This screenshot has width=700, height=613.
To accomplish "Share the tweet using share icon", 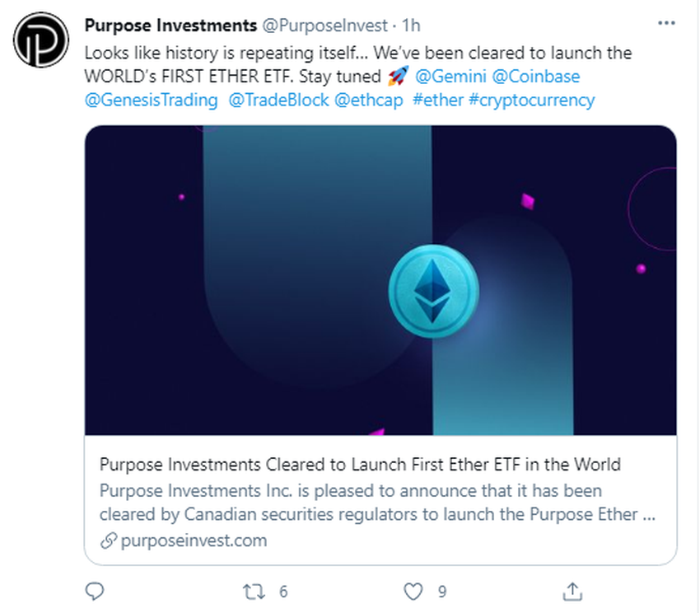I will coord(572,591).
